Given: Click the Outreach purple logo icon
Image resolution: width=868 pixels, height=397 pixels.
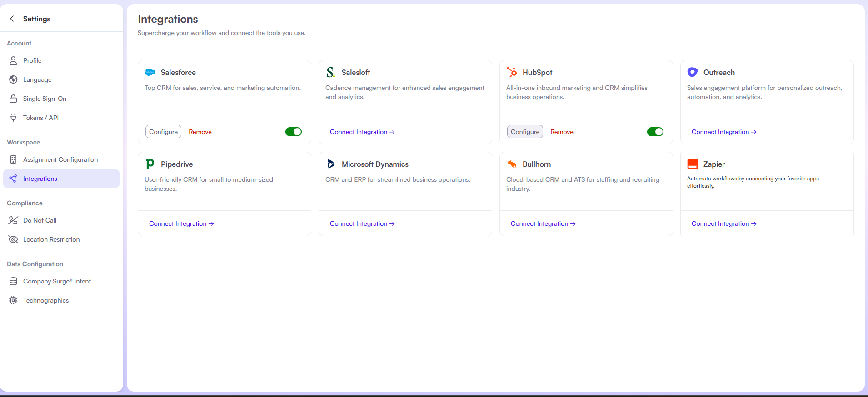Looking at the screenshot, I should [x=693, y=72].
